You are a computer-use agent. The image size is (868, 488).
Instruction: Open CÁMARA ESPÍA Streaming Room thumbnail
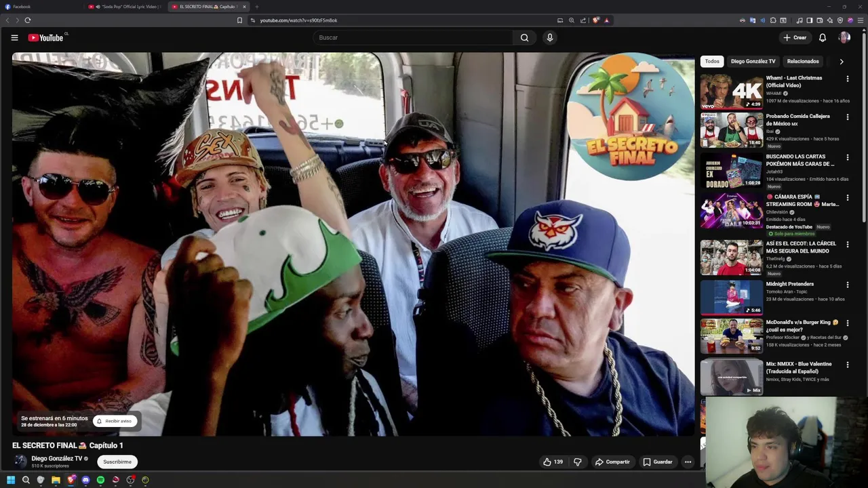click(731, 210)
